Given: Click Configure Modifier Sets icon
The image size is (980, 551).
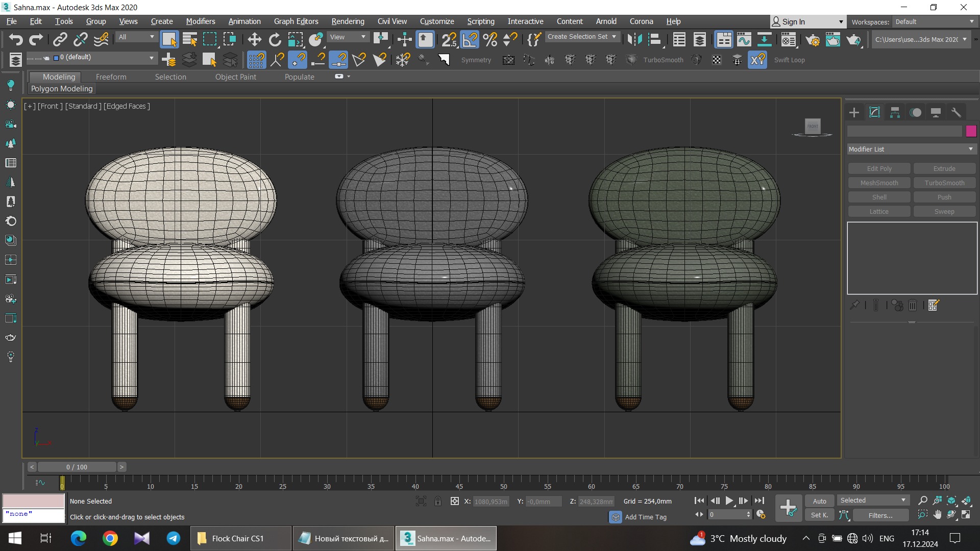Looking at the screenshot, I should 934,305.
